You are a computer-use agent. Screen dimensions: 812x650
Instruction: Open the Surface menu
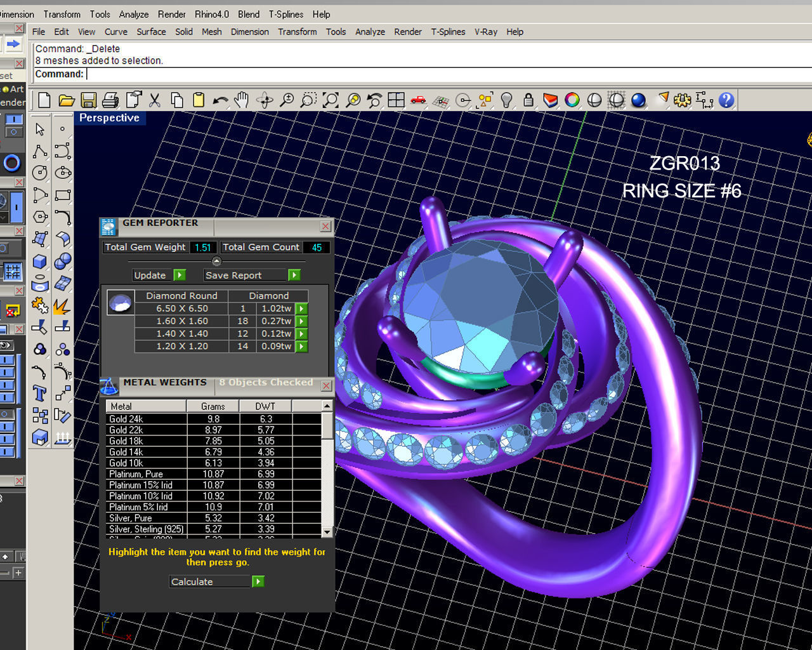click(x=151, y=32)
